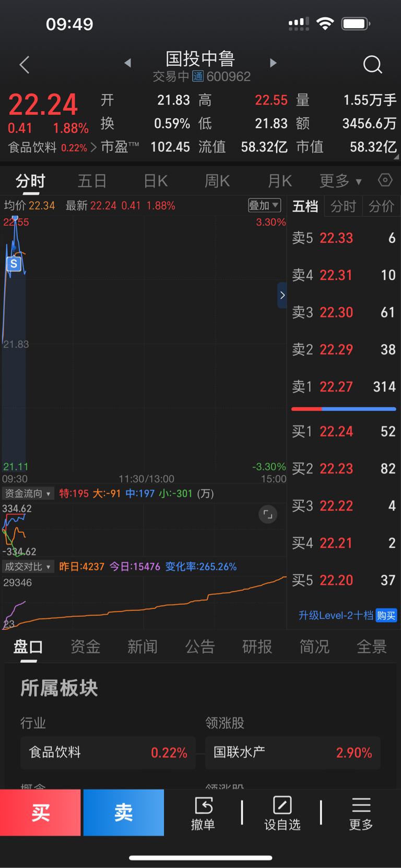
Task: Open the 撤单 cancel order icon
Action: (x=203, y=813)
